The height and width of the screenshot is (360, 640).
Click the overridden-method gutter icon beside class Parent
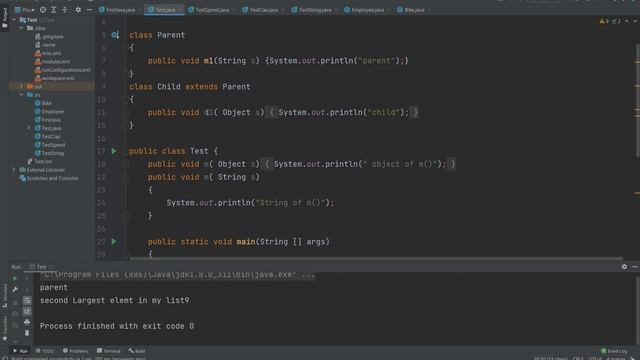tap(115, 35)
